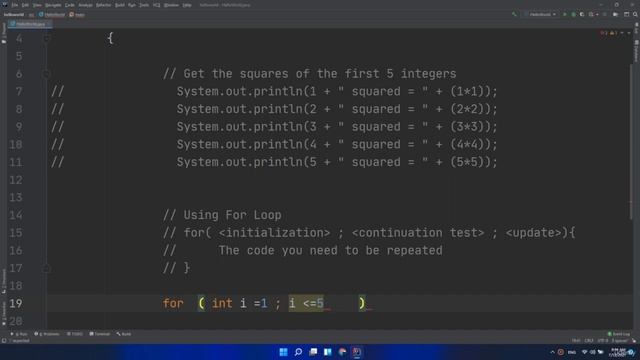Click the errors and warnings indicator
This screenshot has width=640, height=360.
pyautogui.click(x=609, y=33)
